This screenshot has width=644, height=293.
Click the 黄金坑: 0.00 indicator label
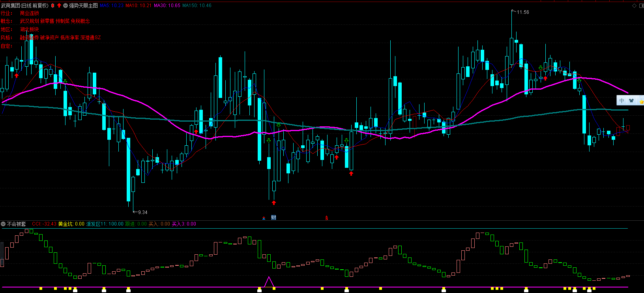tap(71, 224)
